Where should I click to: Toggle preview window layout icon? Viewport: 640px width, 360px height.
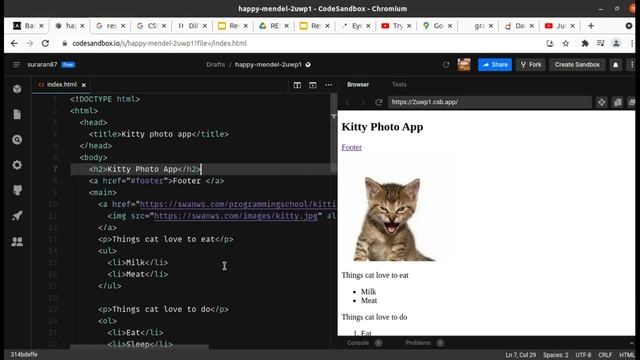pos(313,85)
